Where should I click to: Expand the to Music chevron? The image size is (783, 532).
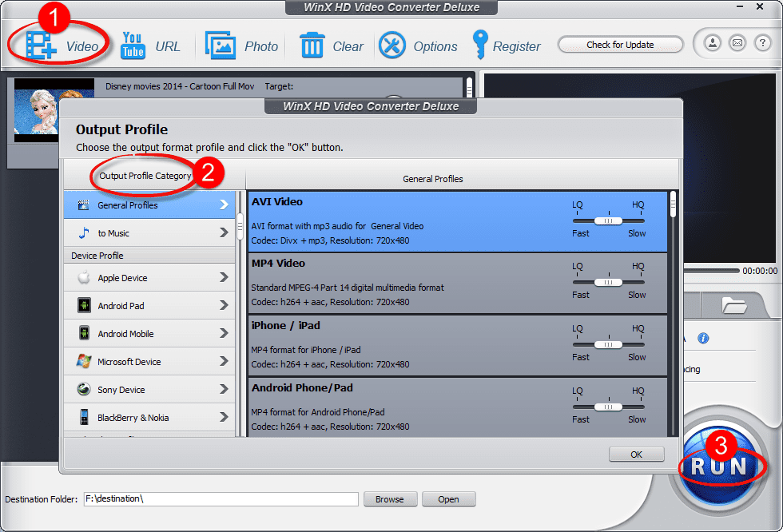click(224, 232)
